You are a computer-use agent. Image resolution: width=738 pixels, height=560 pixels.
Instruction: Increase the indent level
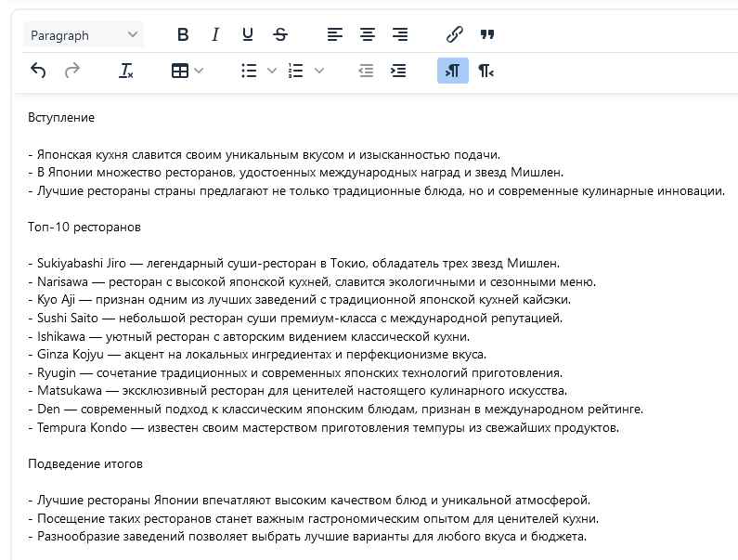click(398, 71)
